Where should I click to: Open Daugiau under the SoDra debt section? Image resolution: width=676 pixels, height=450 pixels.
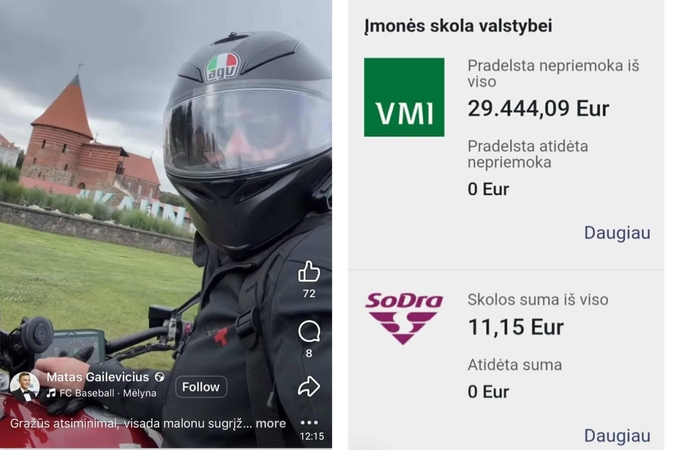(617, 436)
